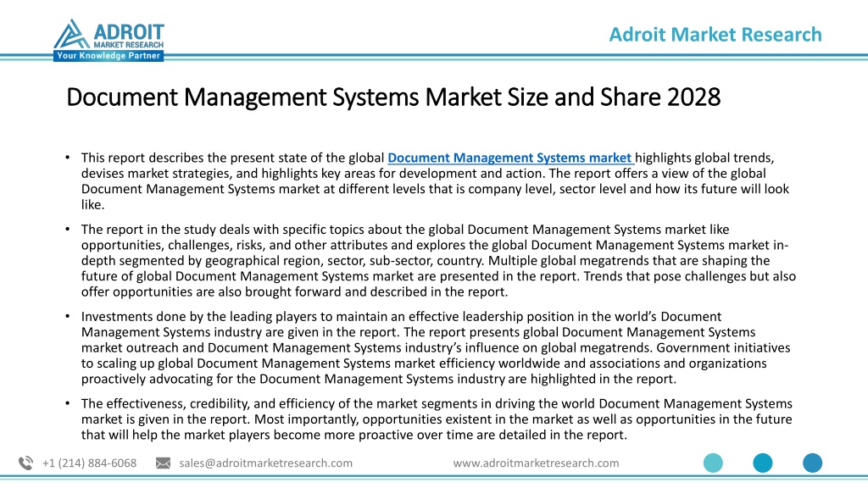
Task: Click paragraph starting 'The effectiveness, credibility'
Action: click(437, 419)
